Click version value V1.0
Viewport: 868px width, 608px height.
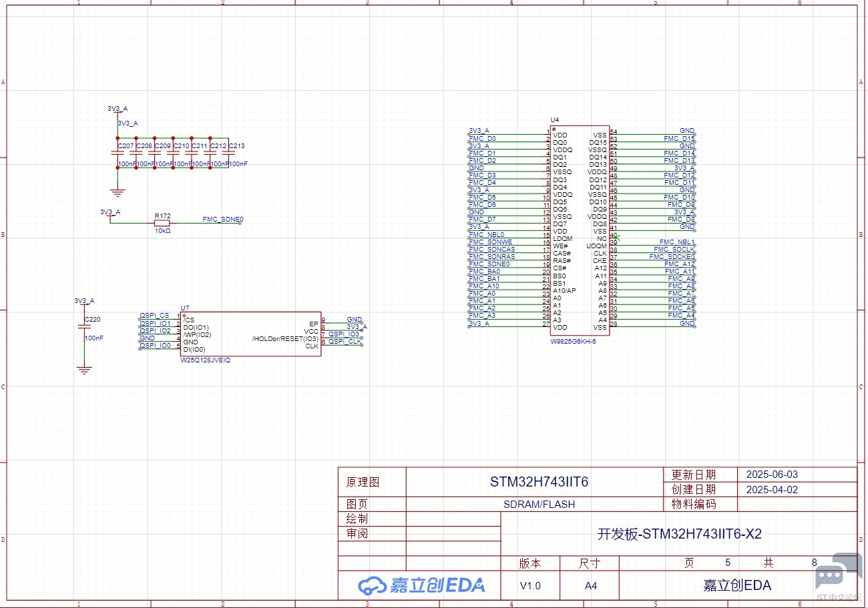(530, 585)
